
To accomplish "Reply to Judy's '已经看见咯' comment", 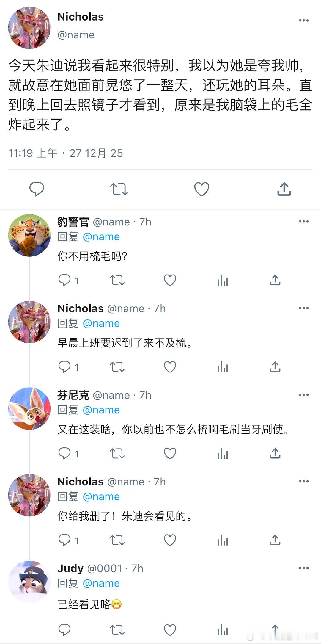I will tap(64, 630).
